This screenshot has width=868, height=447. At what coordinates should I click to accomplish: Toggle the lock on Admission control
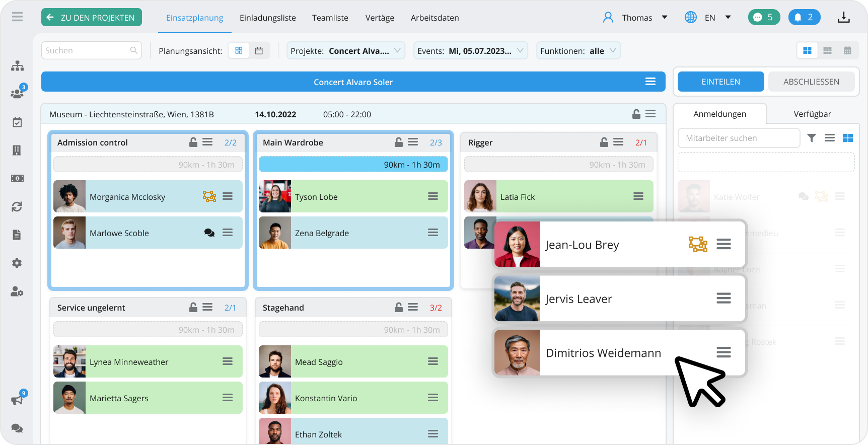(x=193, y=142)
